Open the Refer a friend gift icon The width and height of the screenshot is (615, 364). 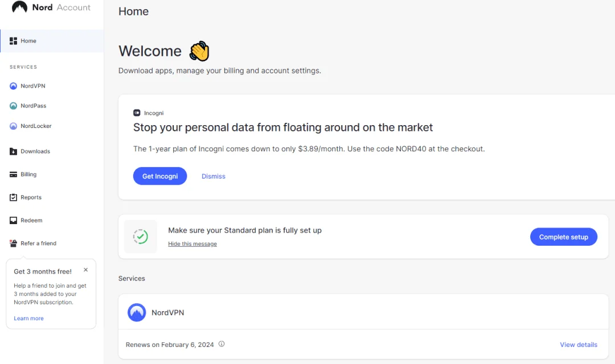13,243
